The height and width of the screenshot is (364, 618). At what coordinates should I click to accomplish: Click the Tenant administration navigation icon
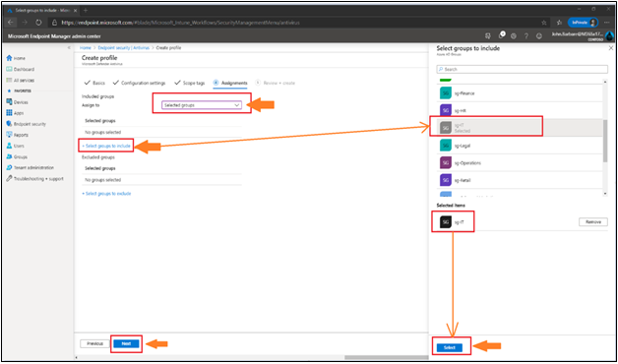point(10,168)
